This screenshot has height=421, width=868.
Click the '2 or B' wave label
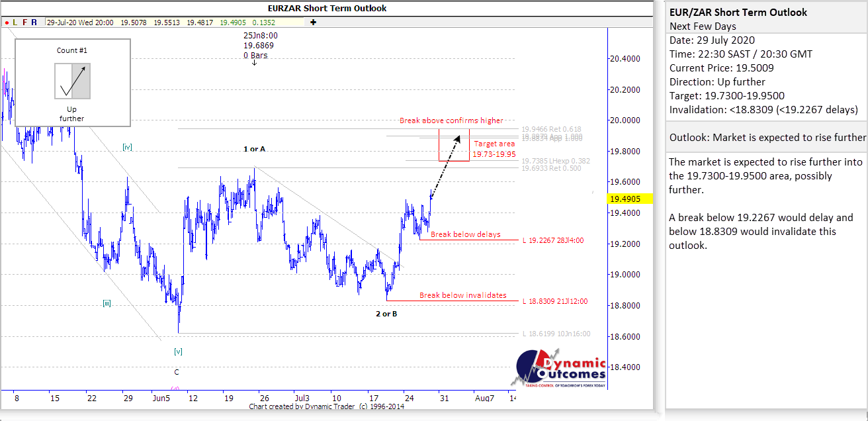386,313
